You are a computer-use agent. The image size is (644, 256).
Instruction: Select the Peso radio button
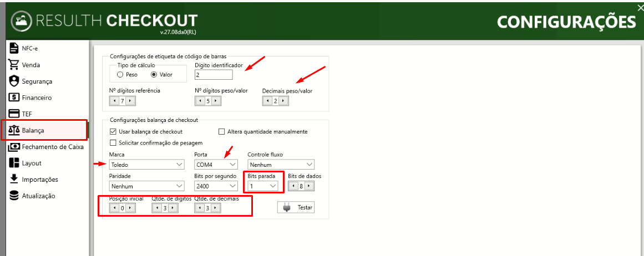coord(120,75)
